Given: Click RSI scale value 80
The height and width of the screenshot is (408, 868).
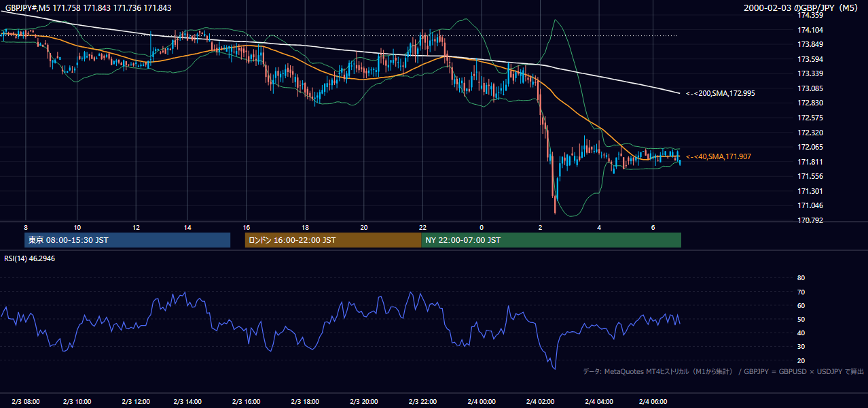Looking at the screenshot, I should (x=801, y=278).
